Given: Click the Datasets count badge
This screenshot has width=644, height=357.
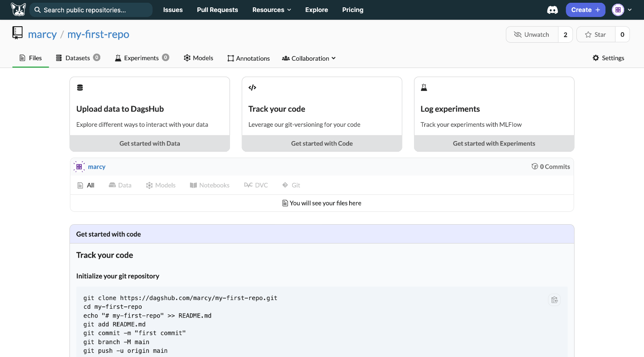Looking at the screenshot, I should tap(97, 57).
